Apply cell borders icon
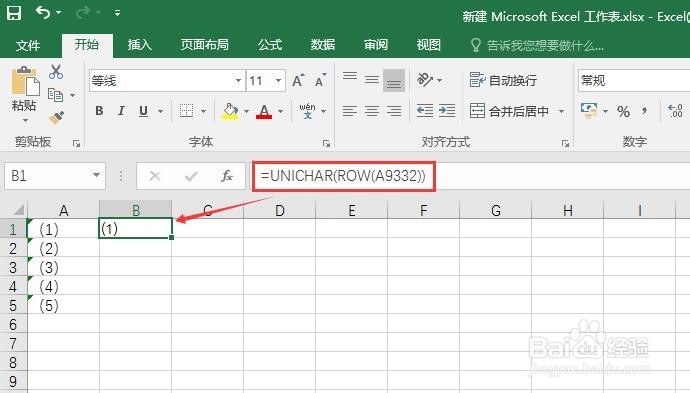 pyautogui.click(x=187, y=111)
